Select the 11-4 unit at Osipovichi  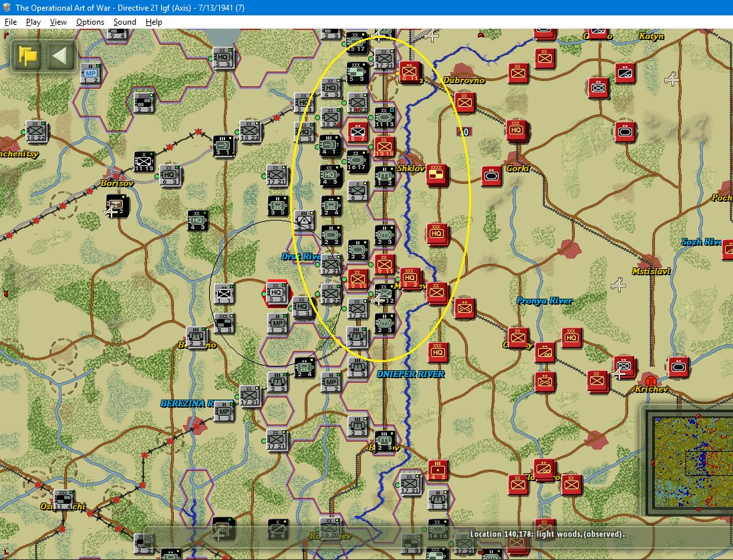[64, 500]
